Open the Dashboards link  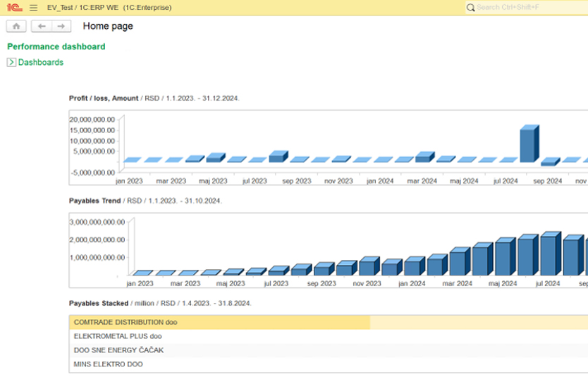pos(41,62)
